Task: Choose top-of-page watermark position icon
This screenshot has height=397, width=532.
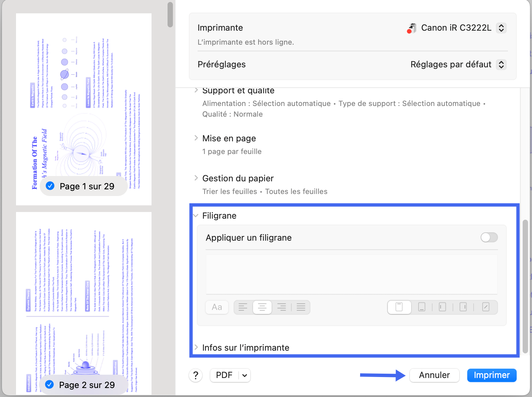Action: click(399, 307)
